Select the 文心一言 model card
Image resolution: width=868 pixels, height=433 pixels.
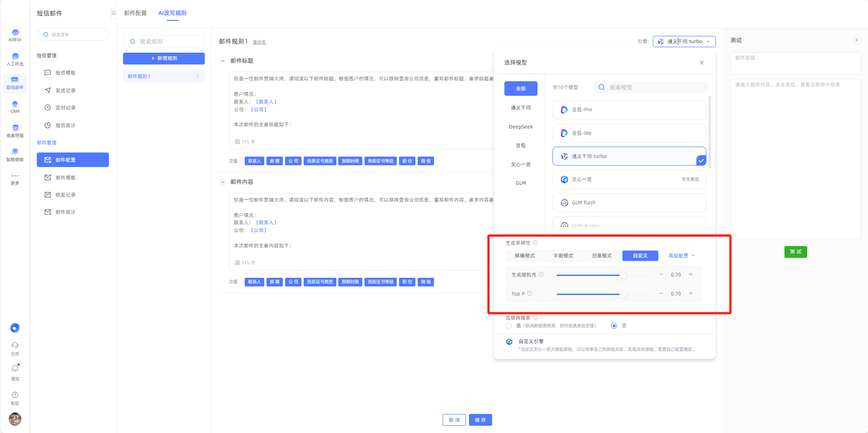pos(629,180)
